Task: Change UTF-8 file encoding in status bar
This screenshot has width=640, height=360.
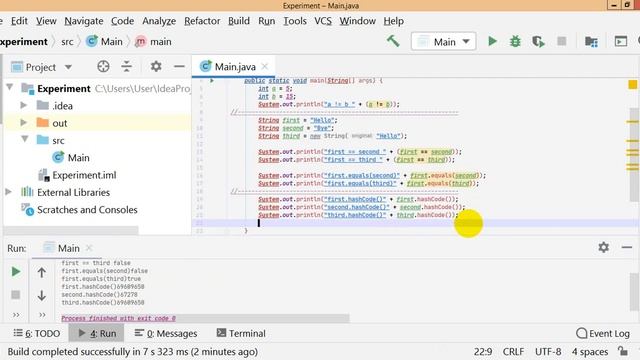Action: [548, 351]
